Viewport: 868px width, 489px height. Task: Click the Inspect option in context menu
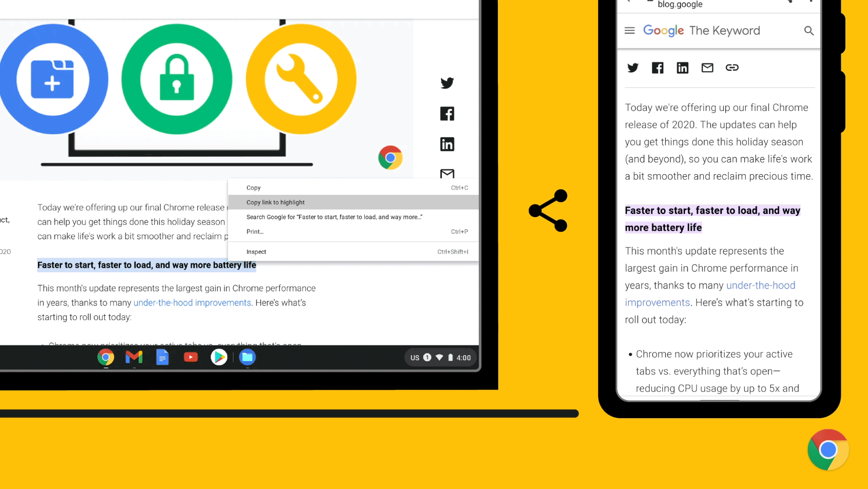tap(257, 252)
